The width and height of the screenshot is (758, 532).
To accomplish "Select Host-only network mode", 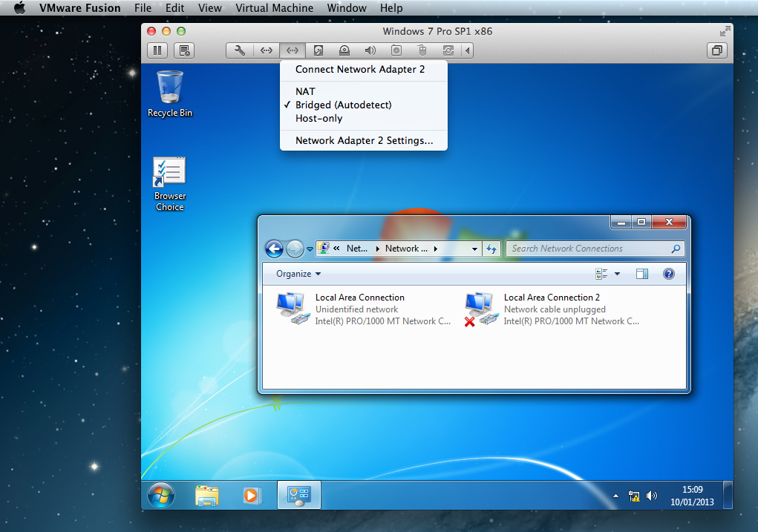I will (318, 118).
